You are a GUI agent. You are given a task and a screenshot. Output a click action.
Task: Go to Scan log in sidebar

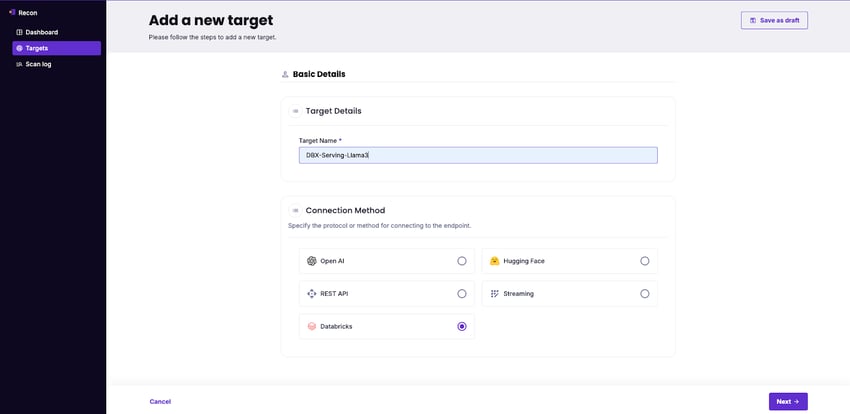[x=38, y=64]
